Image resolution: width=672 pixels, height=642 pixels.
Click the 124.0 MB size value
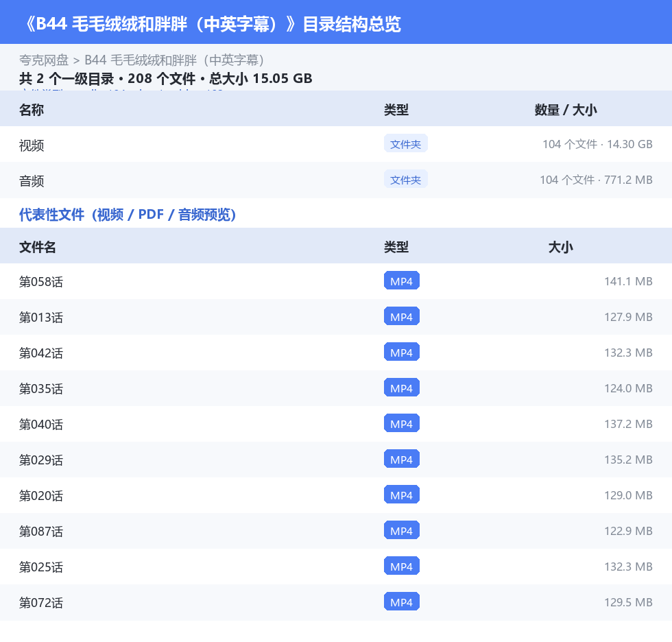point(628,388)
